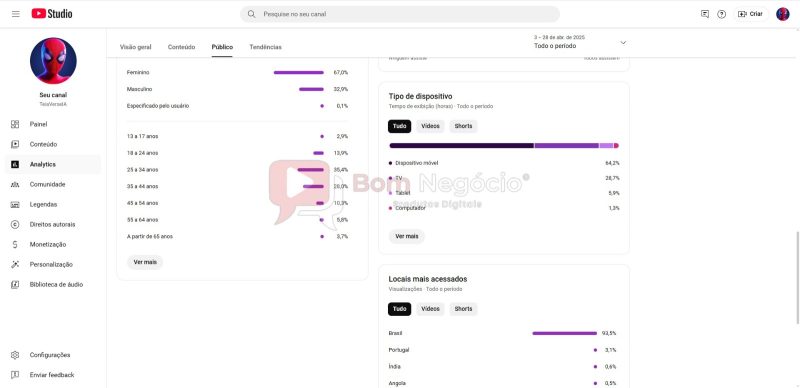Viewport: 800px width, 388px height.
Task: Open Direitos autorais copyright icon
Action: tap(15, 224)
